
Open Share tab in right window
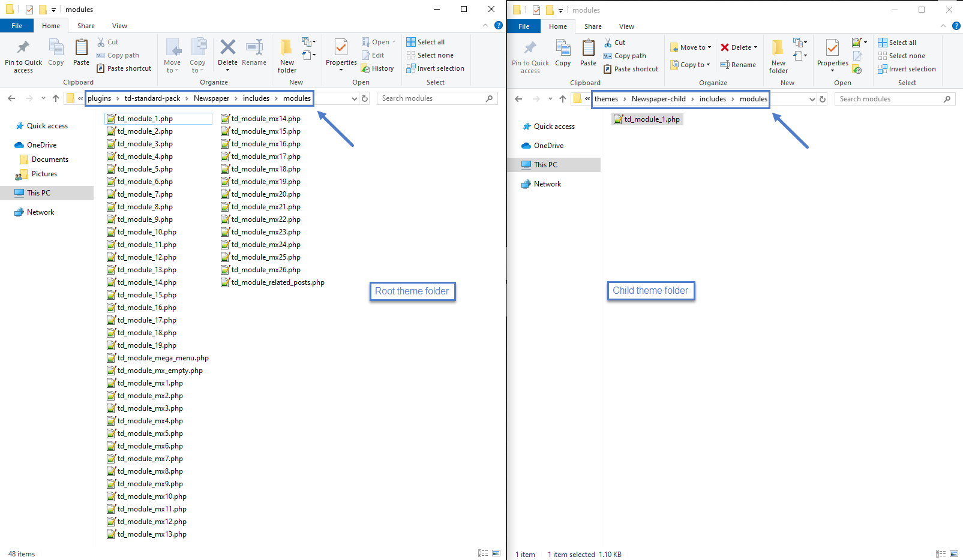coord(593,26)
